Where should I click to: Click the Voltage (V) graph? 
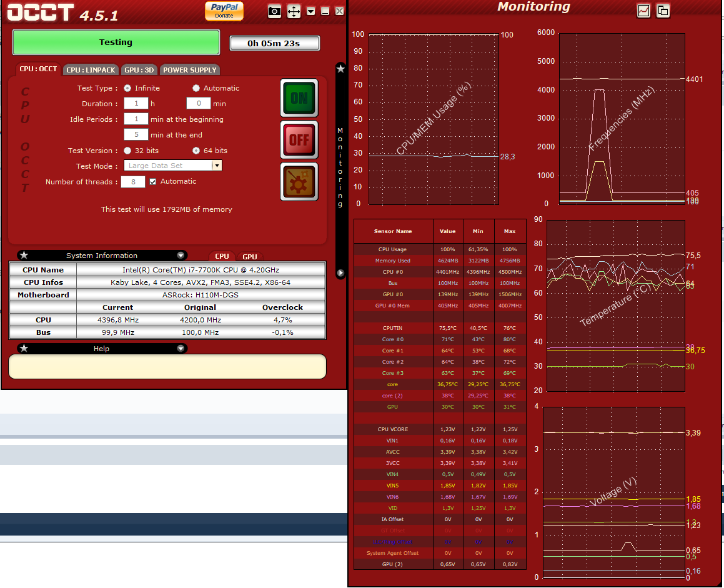(613, 493)
